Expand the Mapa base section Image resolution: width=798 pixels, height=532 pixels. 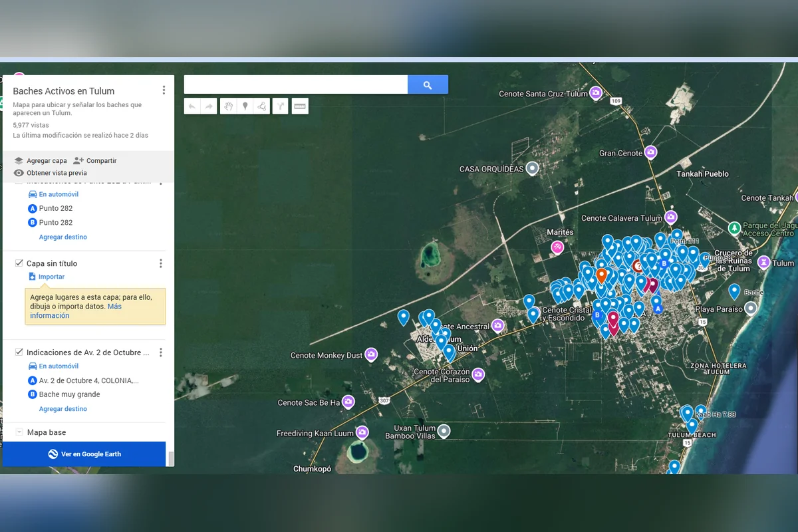click(x=19, y=432)
